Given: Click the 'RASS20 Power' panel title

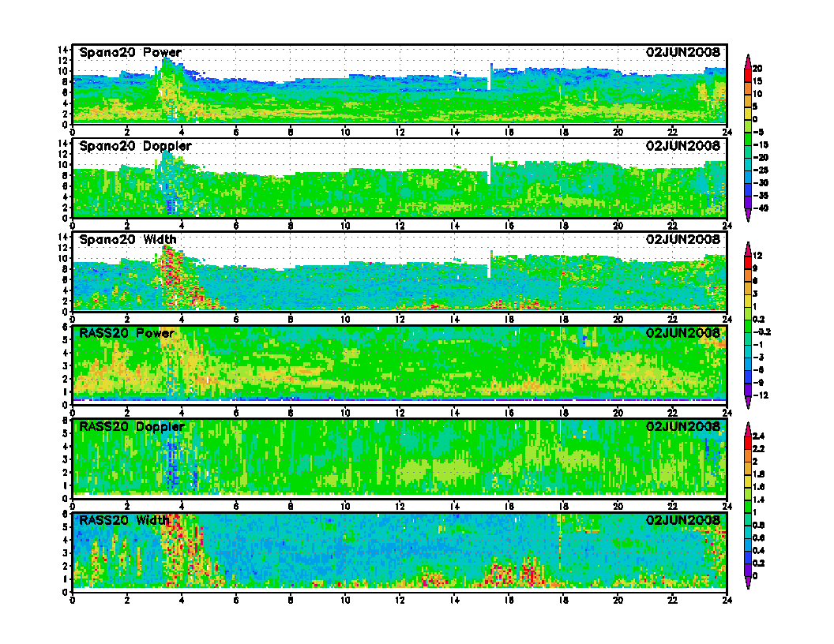Looking at the screenshot, I should point(126,333).
